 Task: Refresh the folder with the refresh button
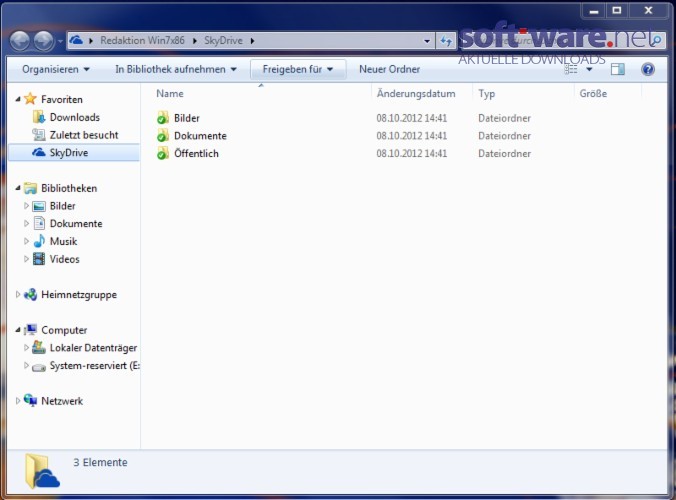pyautogui.click(x=446, y=41)
